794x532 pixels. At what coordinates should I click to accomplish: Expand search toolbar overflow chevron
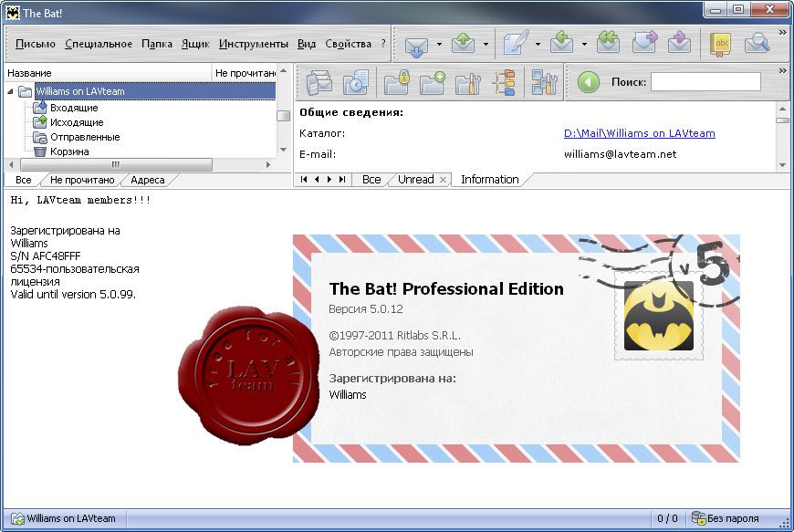(782, 71)
